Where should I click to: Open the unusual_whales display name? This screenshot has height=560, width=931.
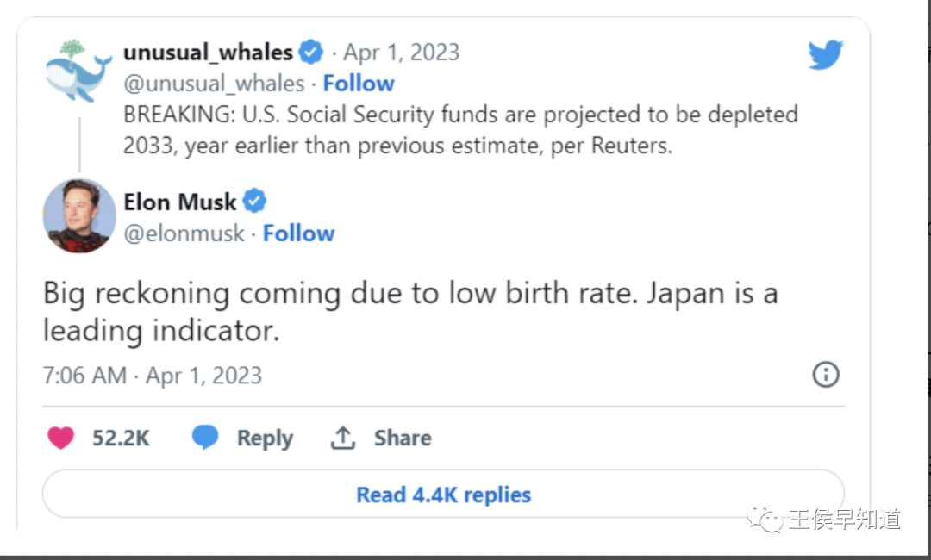[208, 53]
